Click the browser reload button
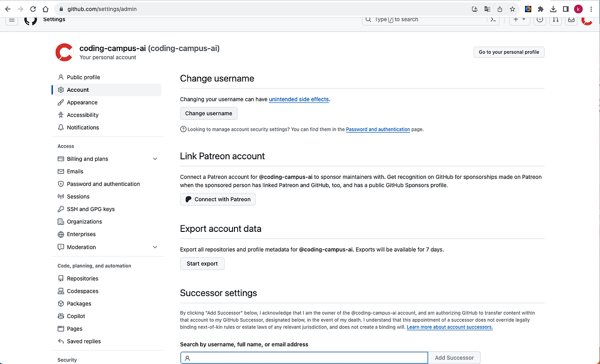Image resolution: width=600 pixels, height=364 pixels. point(33,9)
